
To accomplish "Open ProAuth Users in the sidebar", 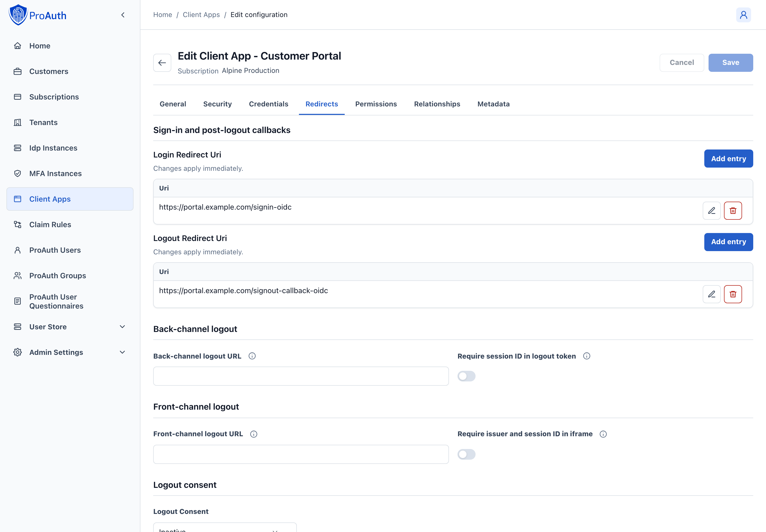I will tap(70, 250).
